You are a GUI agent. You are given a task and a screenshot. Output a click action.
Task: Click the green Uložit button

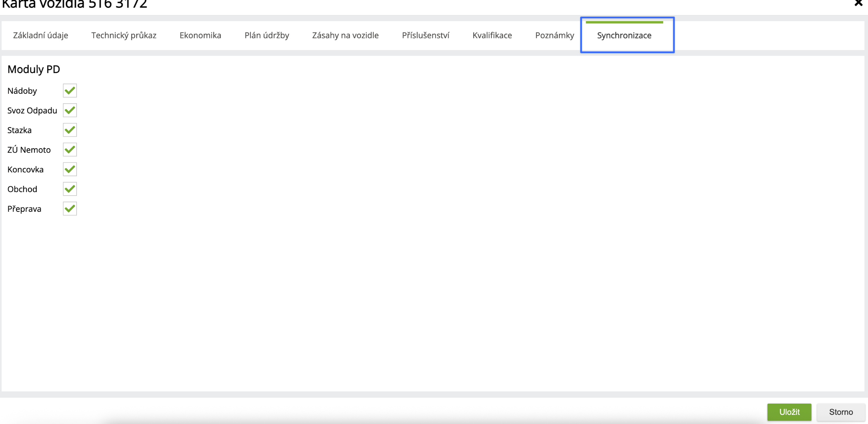[x=789, y=412]
